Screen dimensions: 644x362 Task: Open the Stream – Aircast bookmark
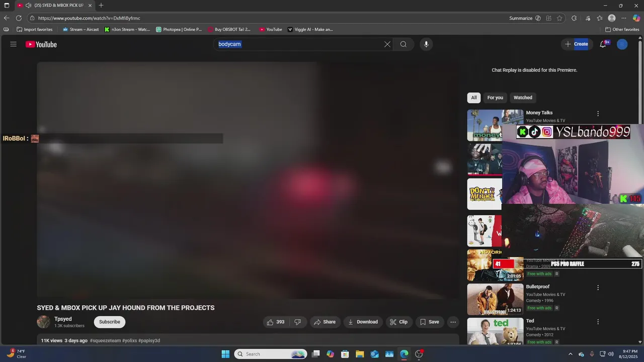tap(80, 29)
